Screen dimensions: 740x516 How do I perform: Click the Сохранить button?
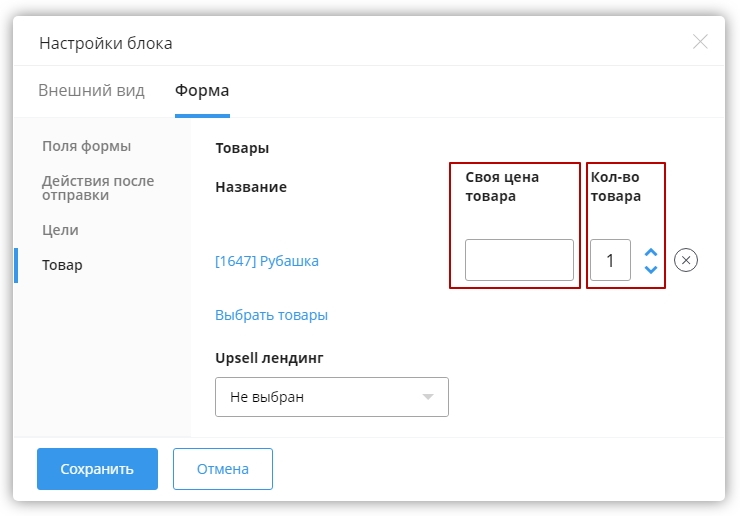97,469
